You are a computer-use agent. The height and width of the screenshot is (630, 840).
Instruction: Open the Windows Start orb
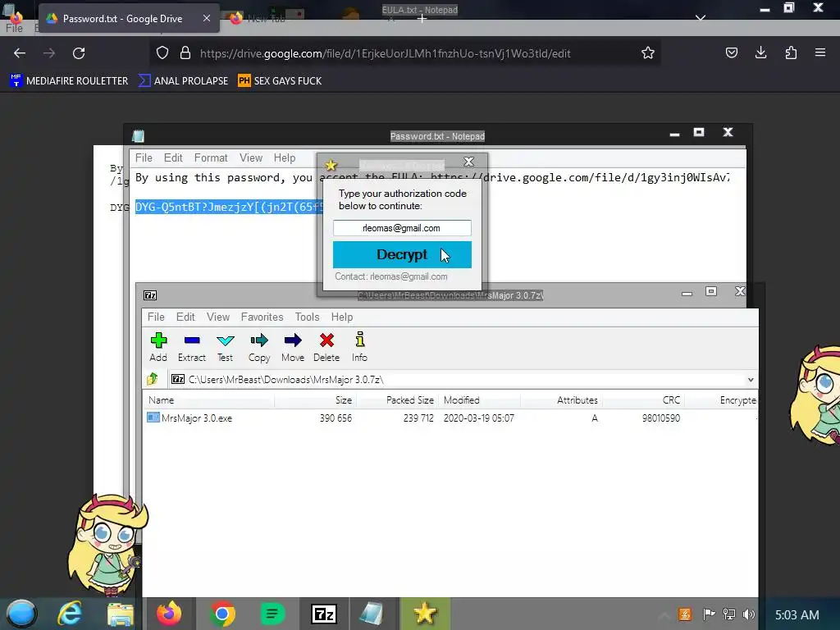click(x=21, y=614)
